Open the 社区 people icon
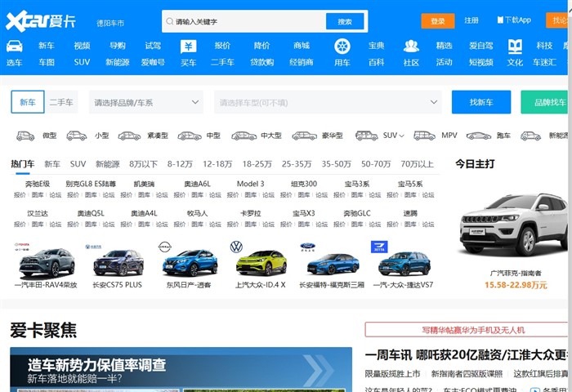The width and height of the screenshot is (572, 392). pyautogui.click(x=411, y=47)
